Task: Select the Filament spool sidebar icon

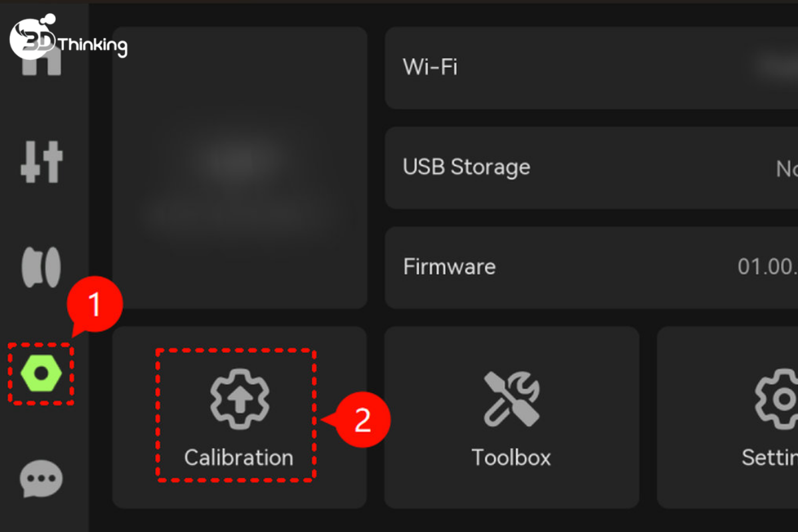Action: [41, 267]
